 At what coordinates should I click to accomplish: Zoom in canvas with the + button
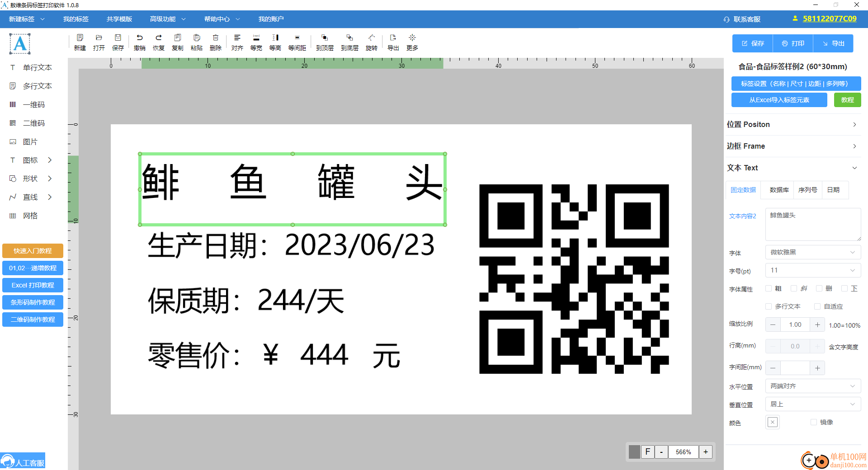point(706,452)
